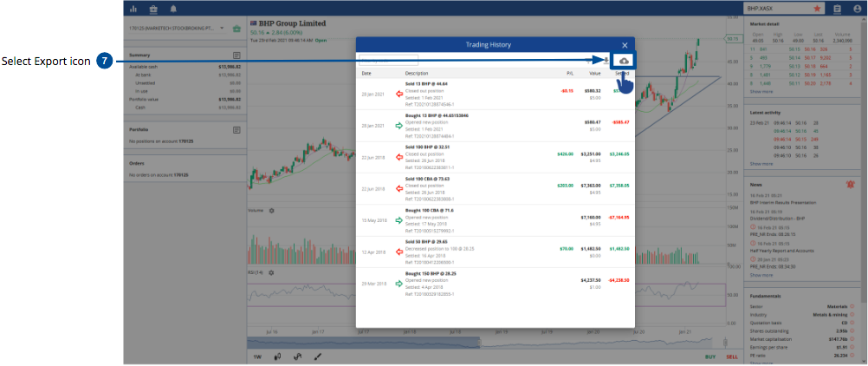Open the clipboard orders icon in top bar
868x366 pixels.
[x=837, y=9]
